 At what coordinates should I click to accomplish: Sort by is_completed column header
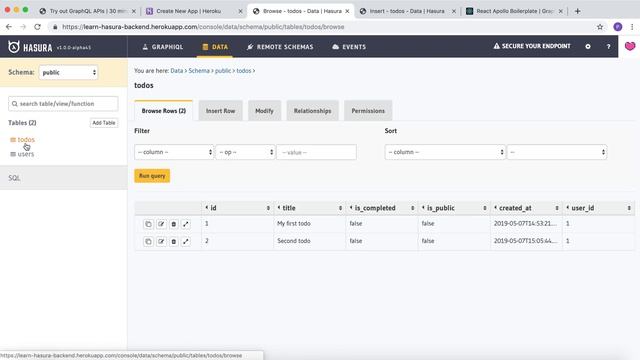(382, 208)
